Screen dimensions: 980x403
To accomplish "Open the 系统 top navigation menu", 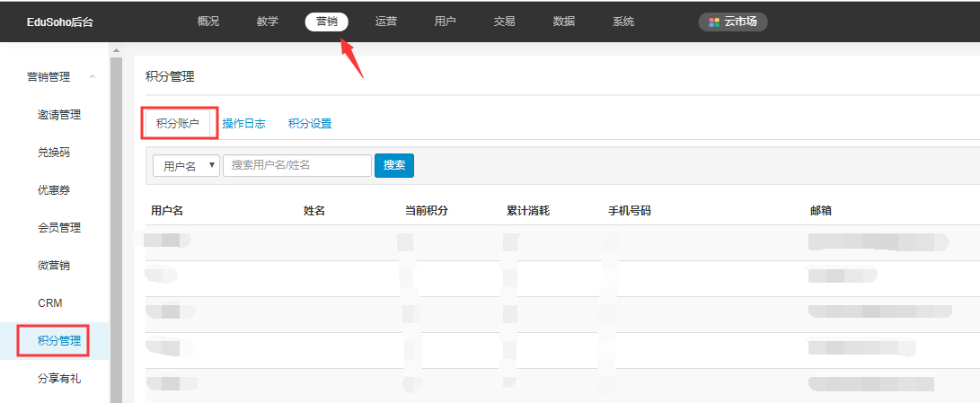I will pyautogui.click(x=622, y=22).
